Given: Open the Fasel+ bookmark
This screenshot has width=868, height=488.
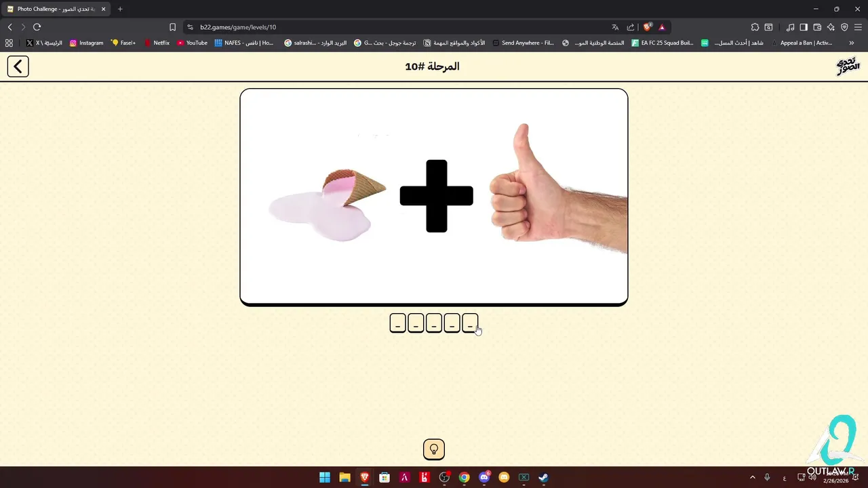Looking at the screenshot, I should tap(123, 43).
